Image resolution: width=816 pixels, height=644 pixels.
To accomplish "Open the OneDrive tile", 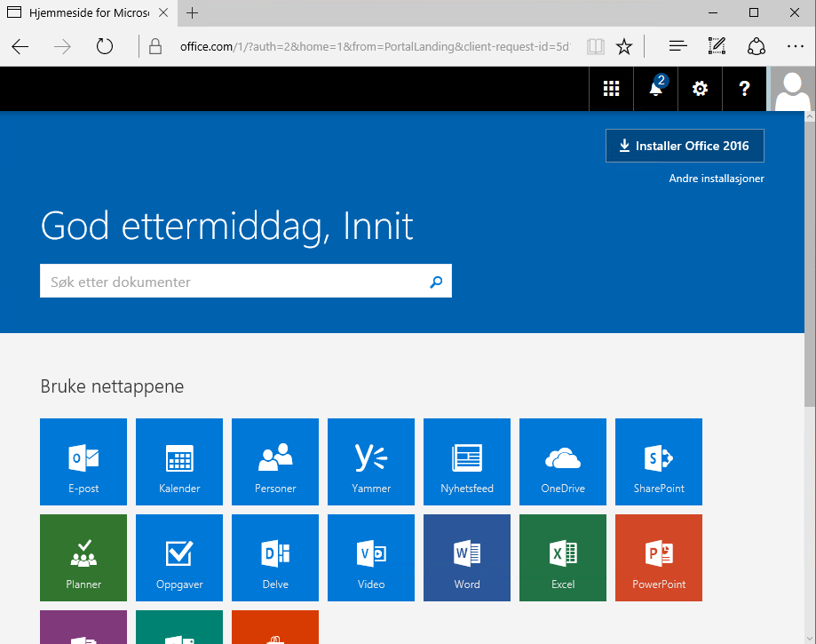I will pyautogui.click(x=563, y=462).
